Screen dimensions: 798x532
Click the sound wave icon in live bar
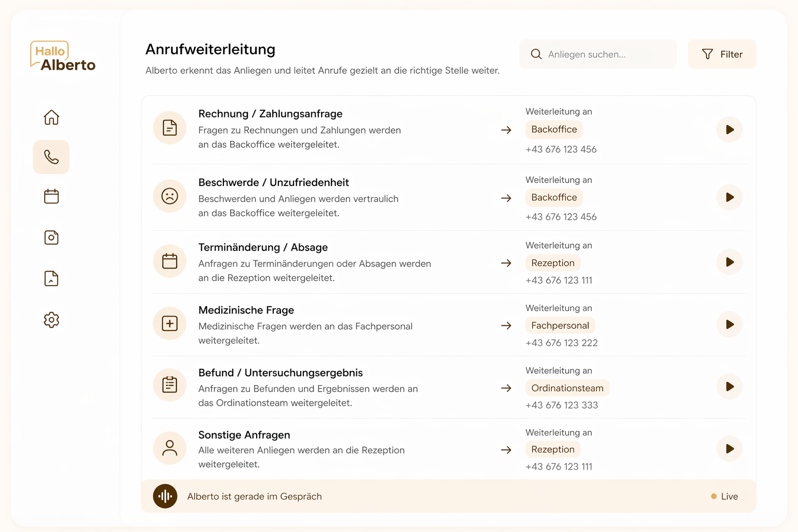(x=165, y=496)
